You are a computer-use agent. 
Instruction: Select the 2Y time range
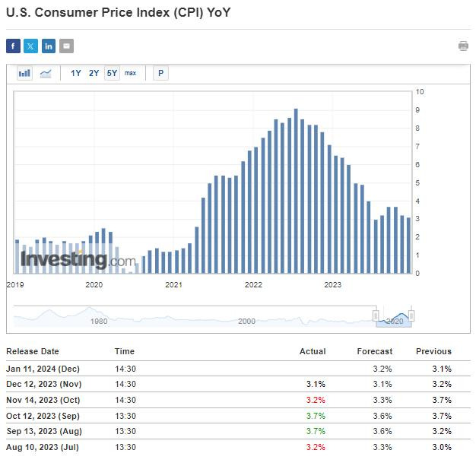coord(94,73)
